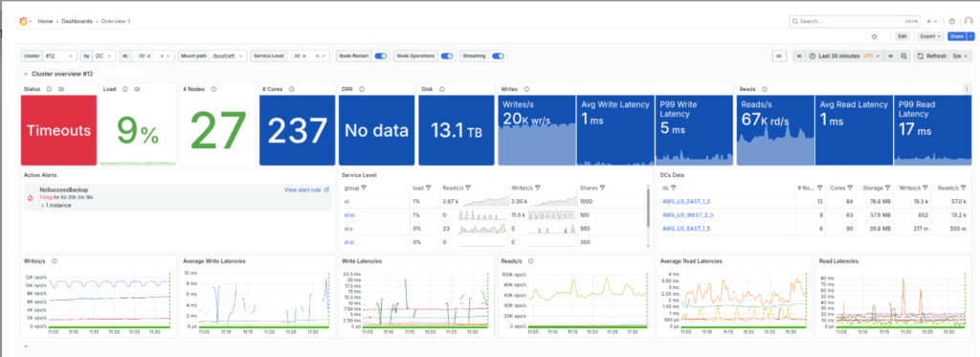980x357 pixels.
Task: Click the Overview-1 breadcrumb
Action: [x=116, y=21]
